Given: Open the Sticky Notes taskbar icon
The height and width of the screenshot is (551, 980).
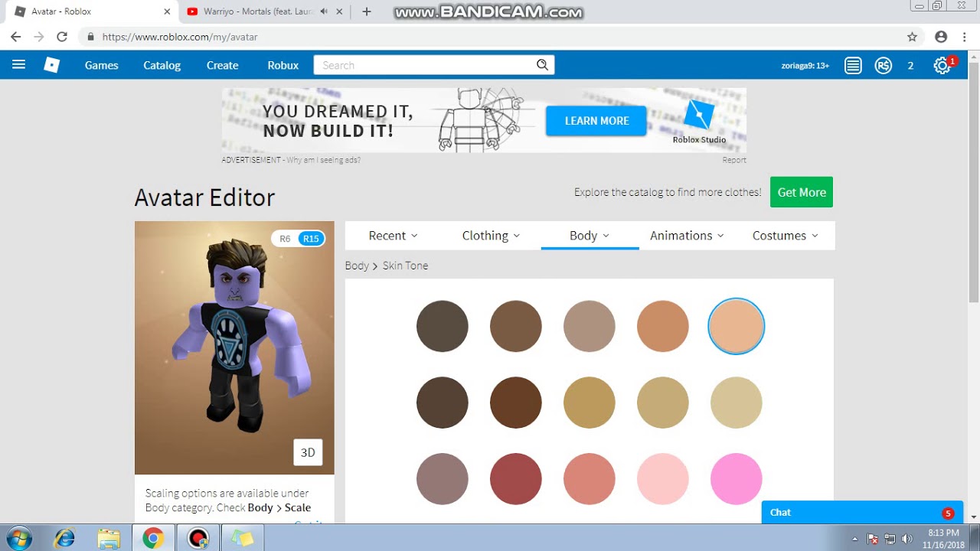Looking at the screenshot, I should (x=243, y=538).
